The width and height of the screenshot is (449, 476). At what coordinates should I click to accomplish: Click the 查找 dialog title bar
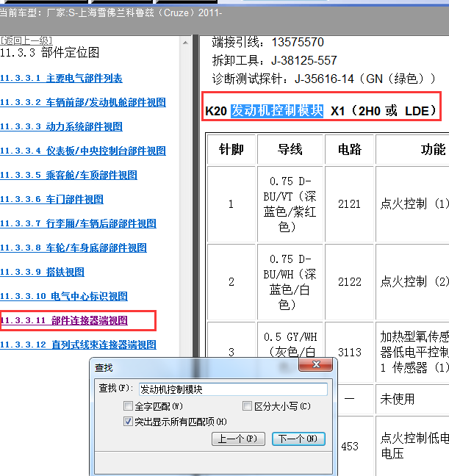(195, 367)
